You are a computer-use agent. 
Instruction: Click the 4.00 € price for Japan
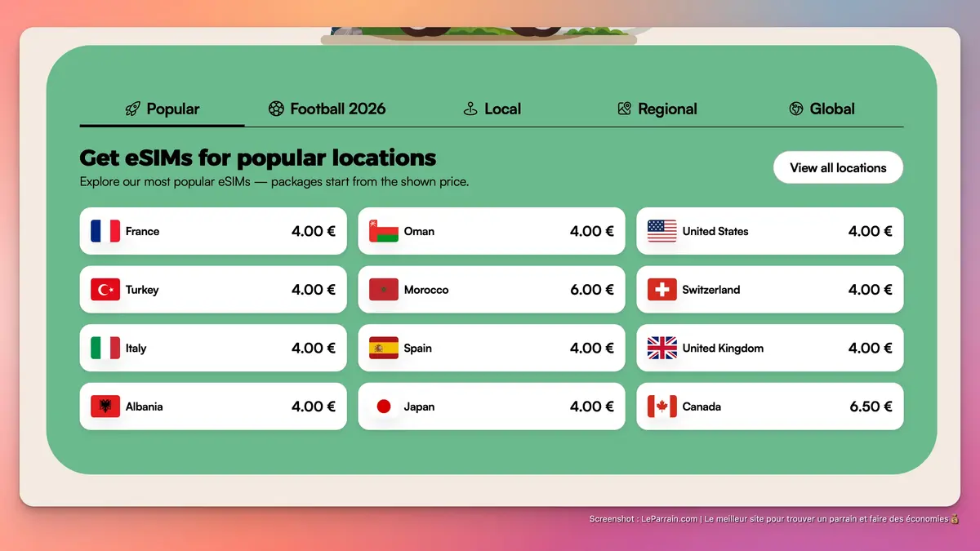pyautogui.click(x=592, y=407)
